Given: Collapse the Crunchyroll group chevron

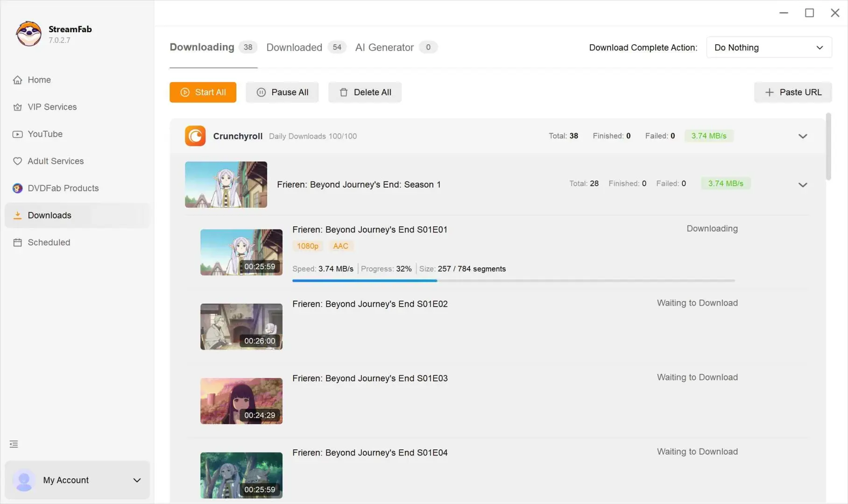Looking at the screenshot, I should click(x=803, y=136).
